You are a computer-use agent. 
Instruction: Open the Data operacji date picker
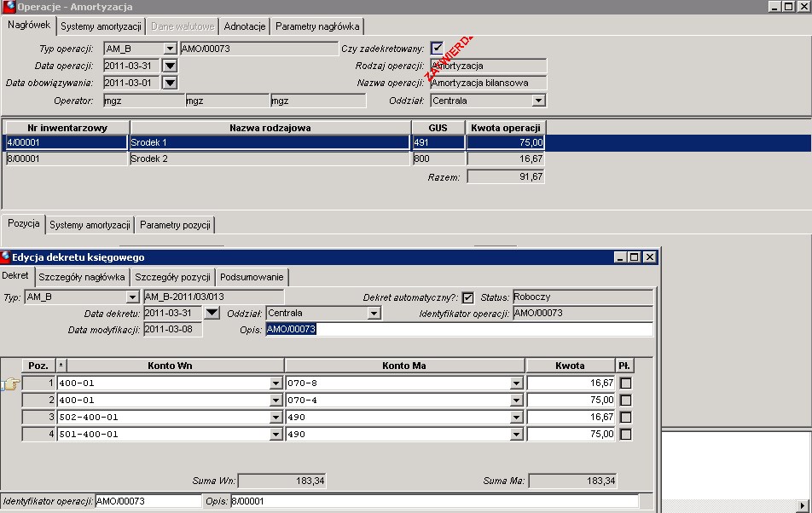(170, 66)
